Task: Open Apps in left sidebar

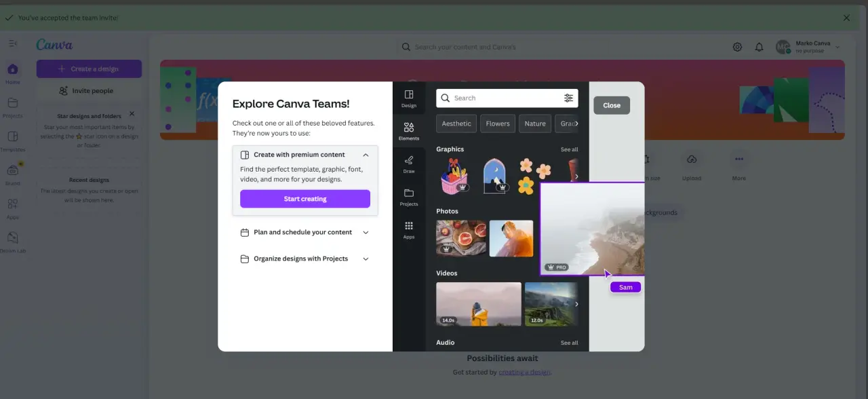Action: tap(13, 208)
